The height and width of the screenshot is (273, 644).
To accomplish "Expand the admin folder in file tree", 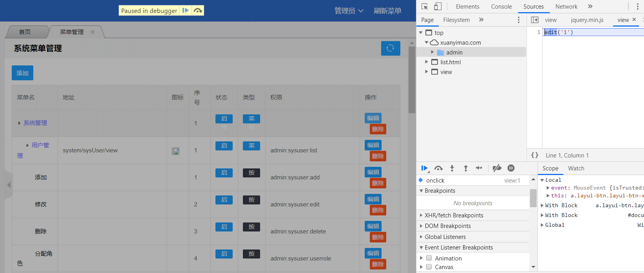I will (432, 52).
